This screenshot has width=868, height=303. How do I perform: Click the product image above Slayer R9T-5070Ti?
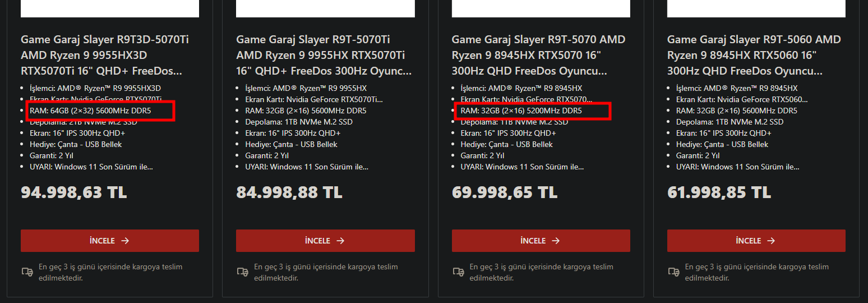(x=325, y=8)
